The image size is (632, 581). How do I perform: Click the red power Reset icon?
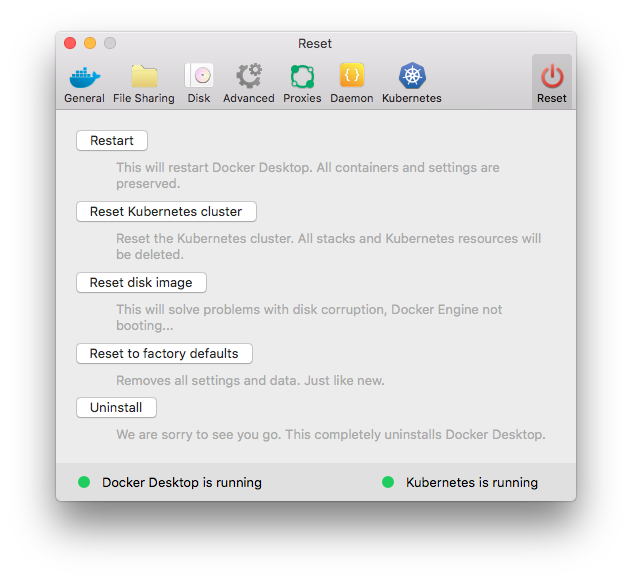551,77
